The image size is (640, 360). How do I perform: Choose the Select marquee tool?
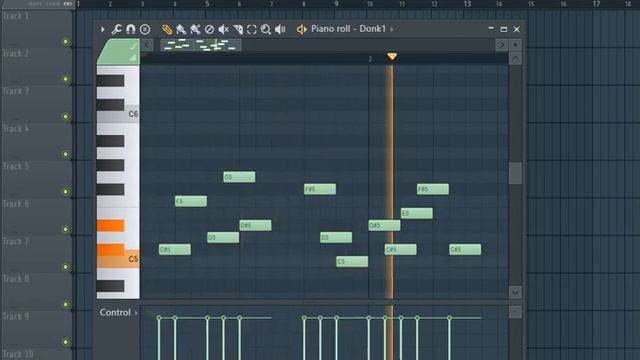[252, 29]
